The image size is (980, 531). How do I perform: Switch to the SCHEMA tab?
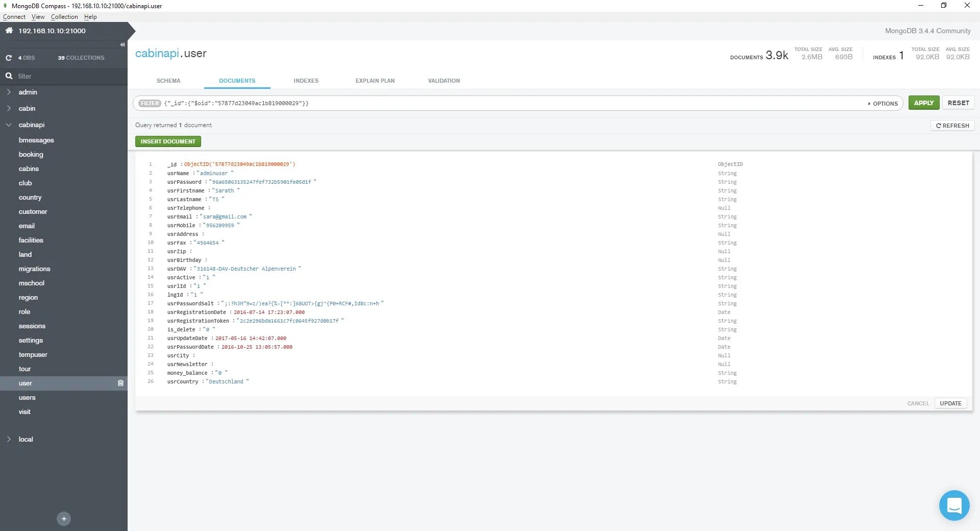[168, 81]
